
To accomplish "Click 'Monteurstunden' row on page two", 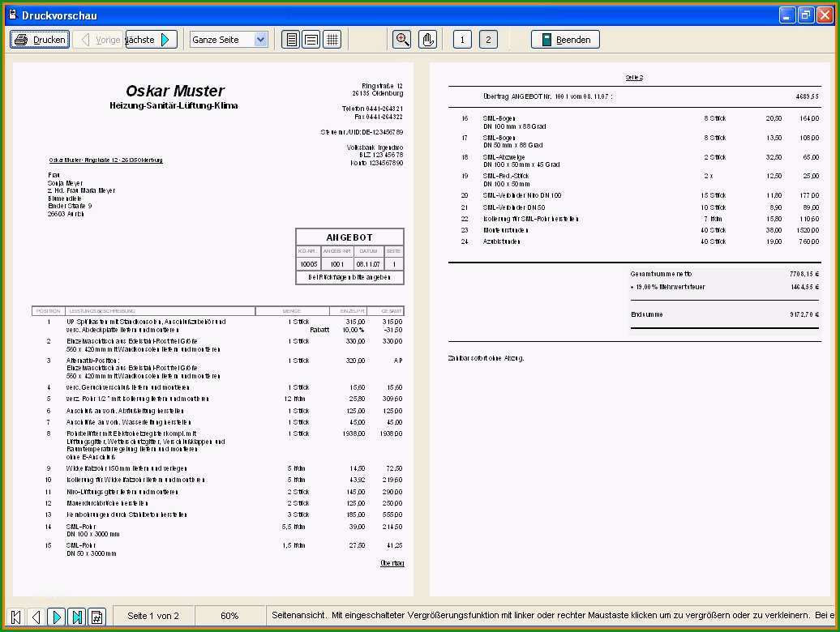I will click(x=641, y=230).
